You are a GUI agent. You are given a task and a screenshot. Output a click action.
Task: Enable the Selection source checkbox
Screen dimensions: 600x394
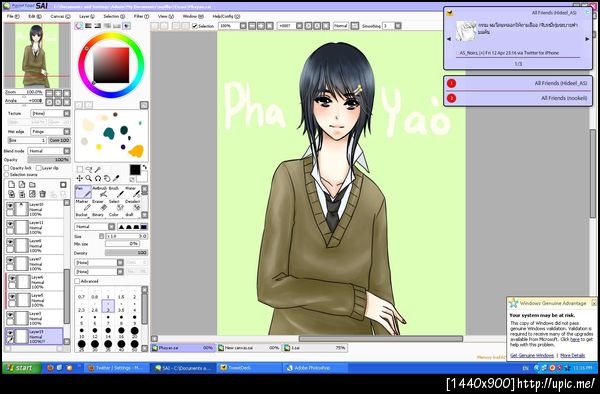[x=7, y=174]
